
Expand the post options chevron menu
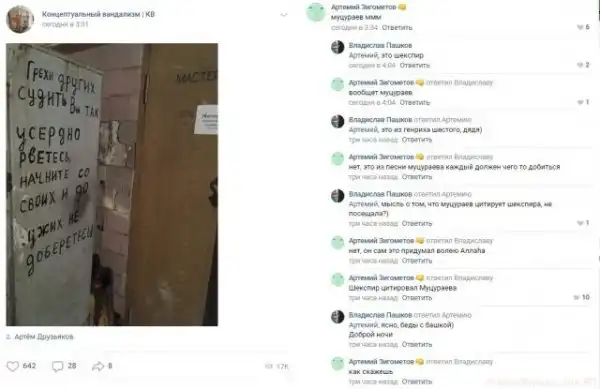coord(284,15)
